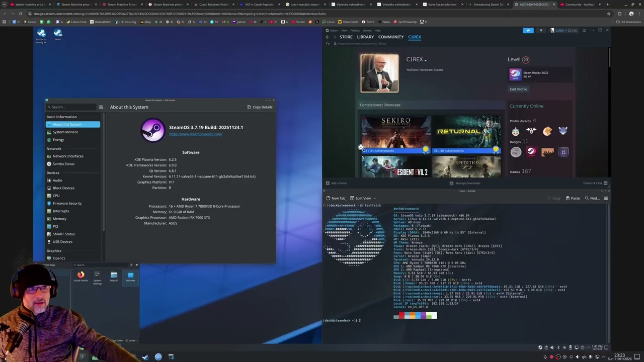The width and height of the screenshot is (644, 362).
Task: Open Steam notifications bell
Action: coord(541,30)
